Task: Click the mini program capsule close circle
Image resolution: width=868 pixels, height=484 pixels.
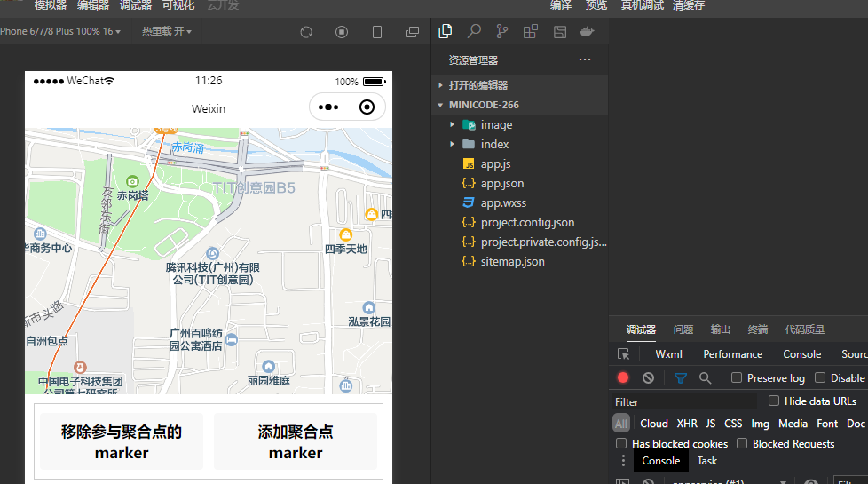Action: [367, 107]
